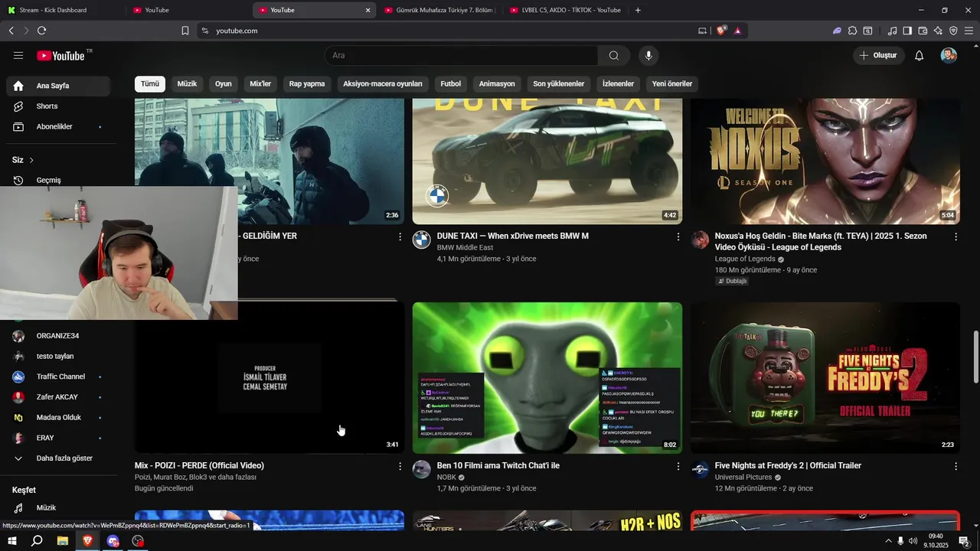Image resolution: width=980 pixels, height=551 pixels.
Task: Open Brave Rewards triangle icon
Action: coord(737,31)
